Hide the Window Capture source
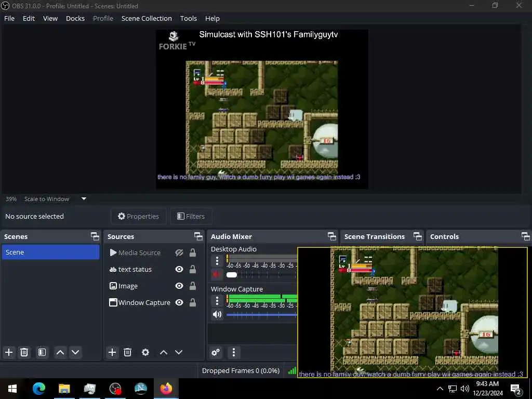Screen dimensions: 532x399 click(x=179, y=302)
